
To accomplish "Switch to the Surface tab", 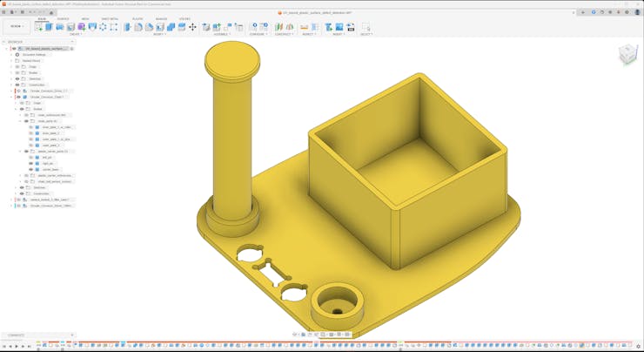I will point(63,18).
